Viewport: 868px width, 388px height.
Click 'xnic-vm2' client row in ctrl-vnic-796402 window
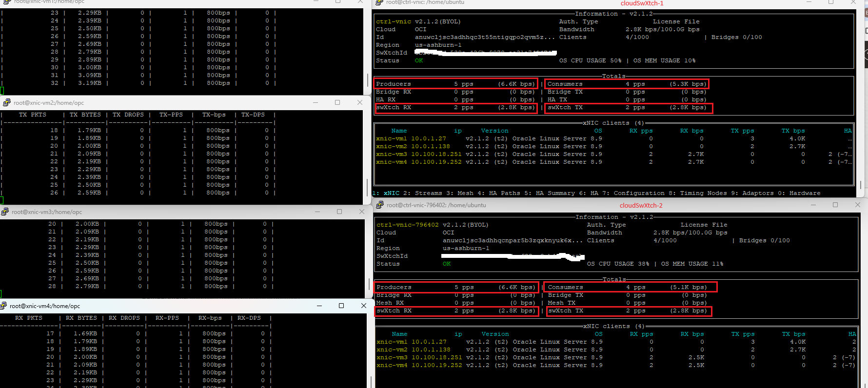616,350
